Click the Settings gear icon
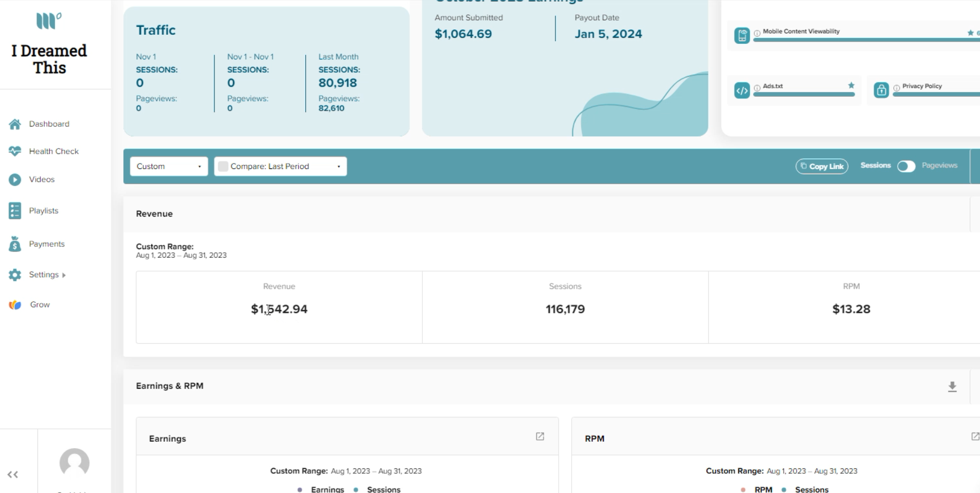The height and width of the screenshot is (493, 980). point(15,275)
